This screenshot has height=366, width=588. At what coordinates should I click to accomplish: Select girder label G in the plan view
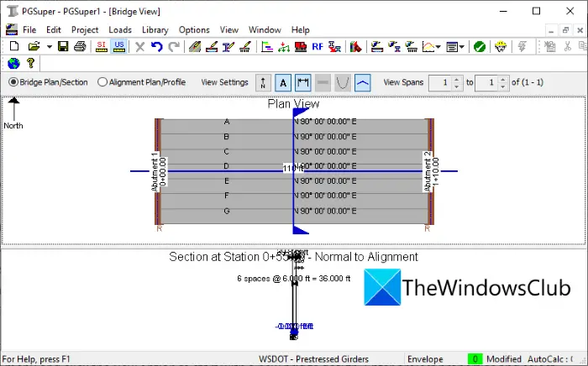[x=227, y=212]
